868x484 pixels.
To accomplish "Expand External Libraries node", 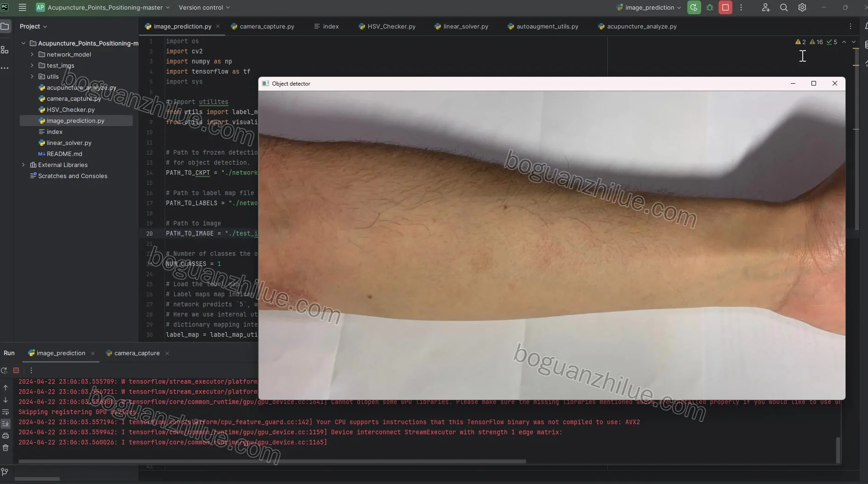I will click(x=23, y=165).
